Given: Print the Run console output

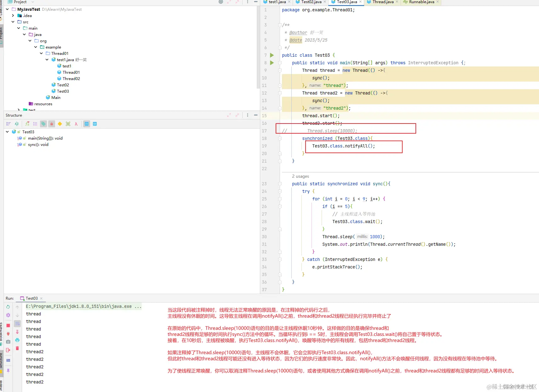Looking at the screenshot, I should click(x=17, y=340).
